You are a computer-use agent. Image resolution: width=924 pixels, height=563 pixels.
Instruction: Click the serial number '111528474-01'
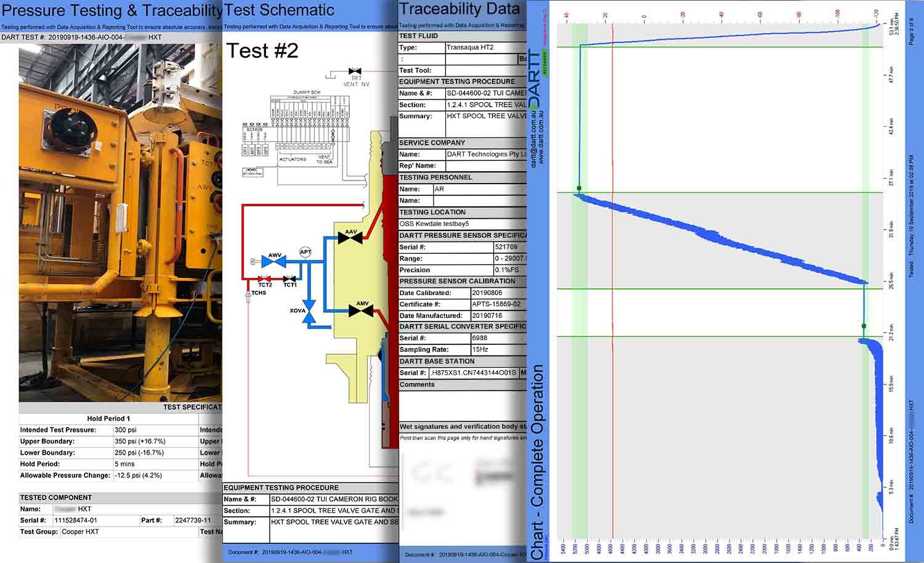[76, 520]
